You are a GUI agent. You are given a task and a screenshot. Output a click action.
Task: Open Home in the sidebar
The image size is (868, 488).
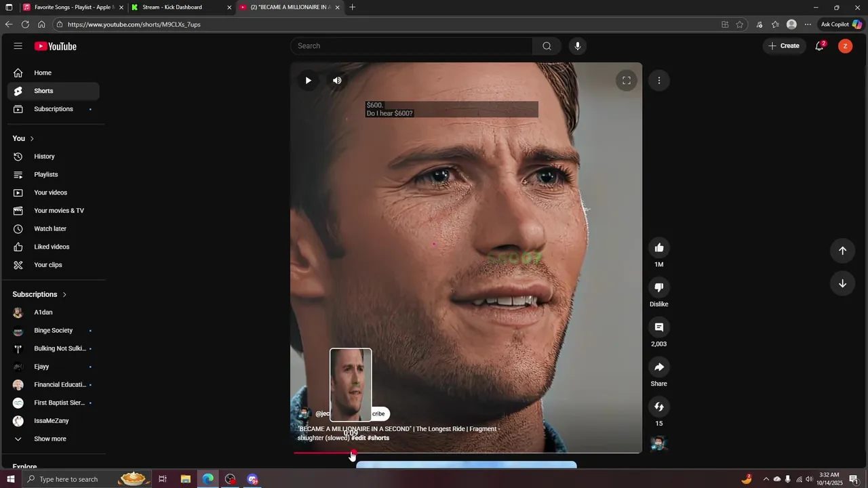[x=54, y=73]
